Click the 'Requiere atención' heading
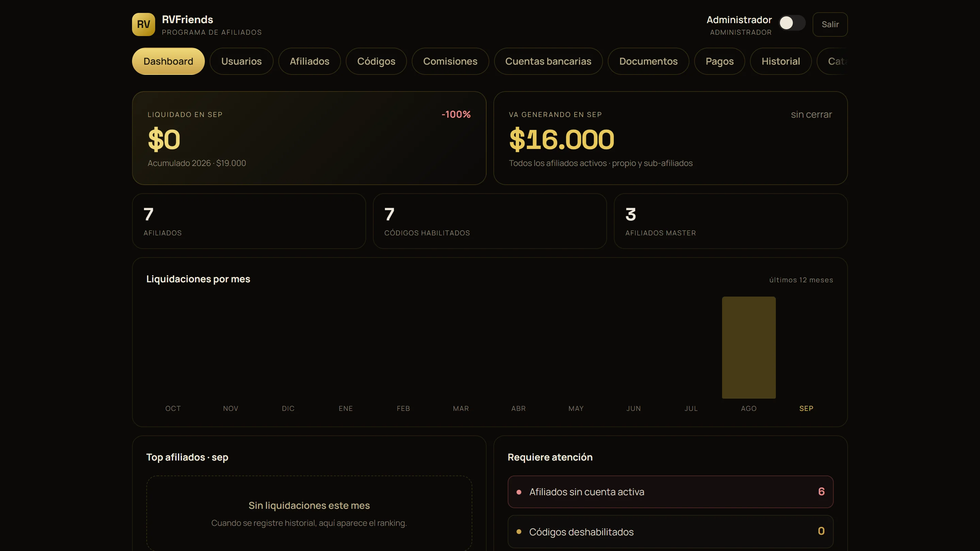Image resolution: width=980 pixels, height=551 pixels. click(x=550, y=457)
